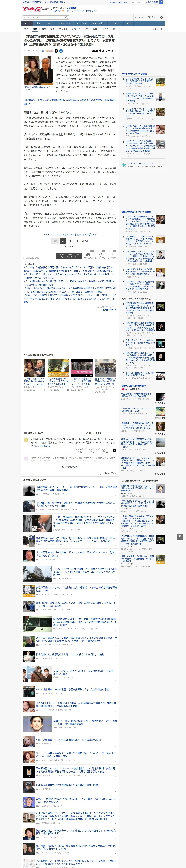Open the エンタメ category tab
The height and width of the screenshot is (868, 186).
pos(63,29)
